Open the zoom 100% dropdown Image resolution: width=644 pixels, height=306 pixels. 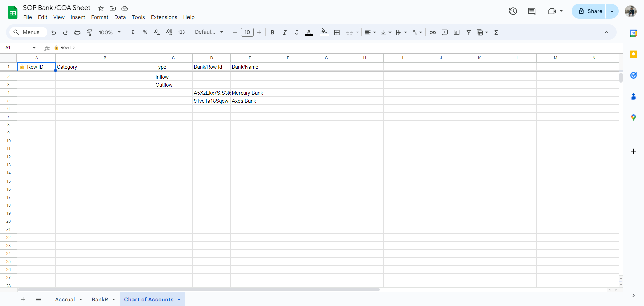point(109,32)
